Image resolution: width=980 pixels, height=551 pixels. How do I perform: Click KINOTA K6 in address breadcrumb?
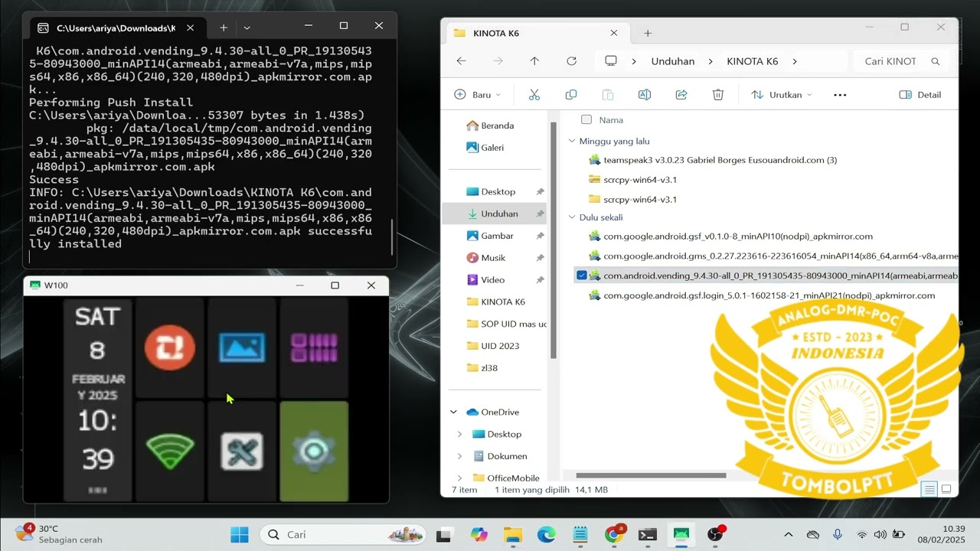point(752,61)
